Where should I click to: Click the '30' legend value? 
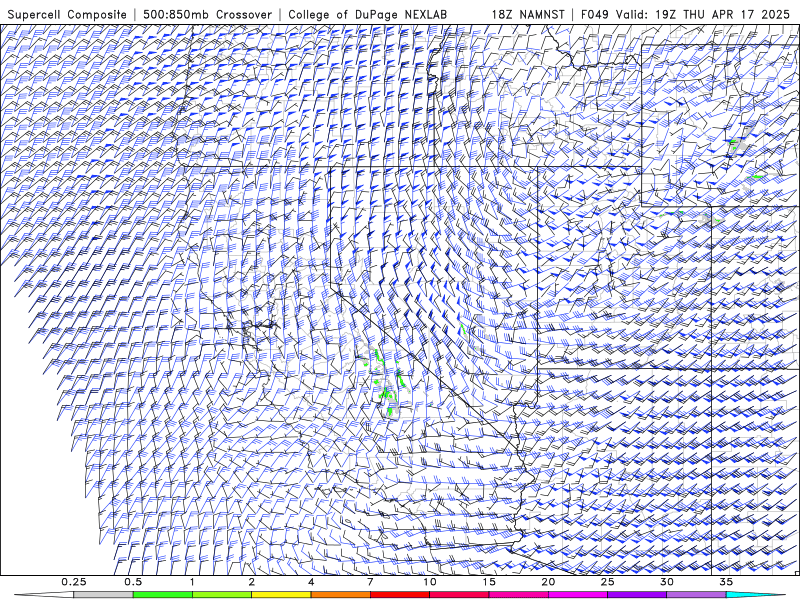coord(667,582)
